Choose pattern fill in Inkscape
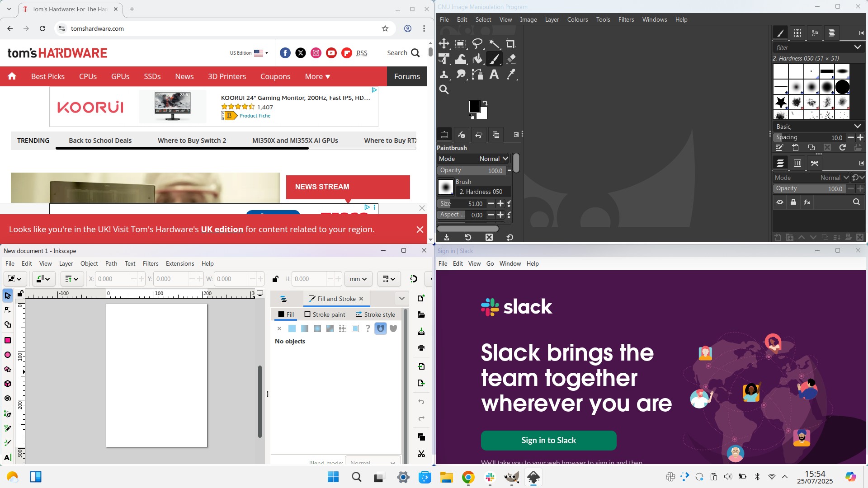The height and width of the screenshot is (488, 868). point(343,328)
